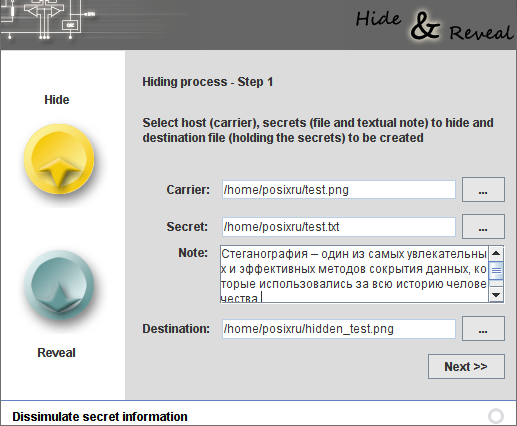The height and width of the screenshot is (426, 517).
Task: Focus the Secret path field
Action: click(339, 227)
